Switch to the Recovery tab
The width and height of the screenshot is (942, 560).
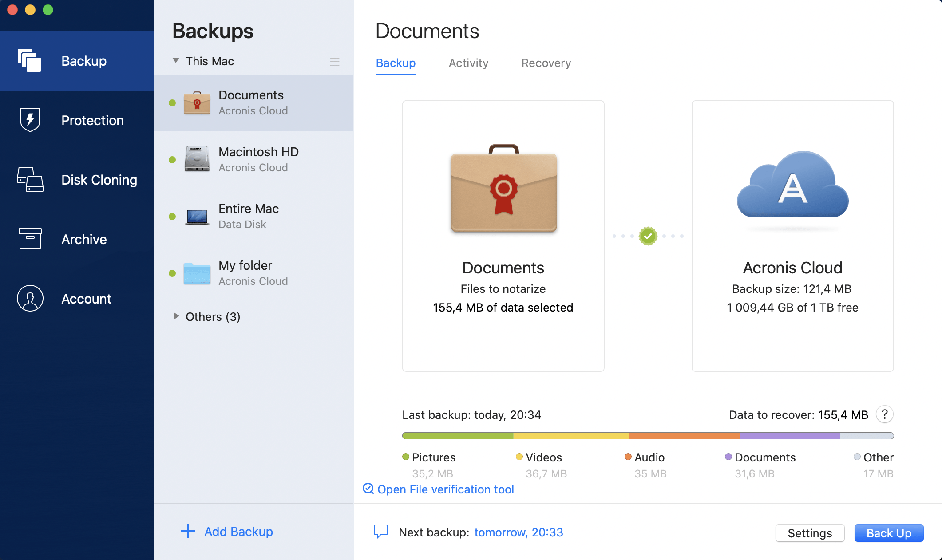pyautogui.click(x=546, y=63)
